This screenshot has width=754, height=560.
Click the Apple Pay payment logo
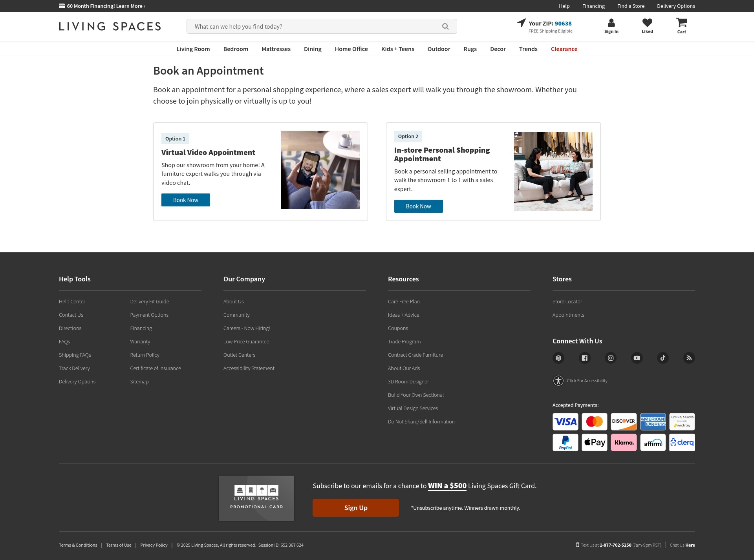point(595,442)
